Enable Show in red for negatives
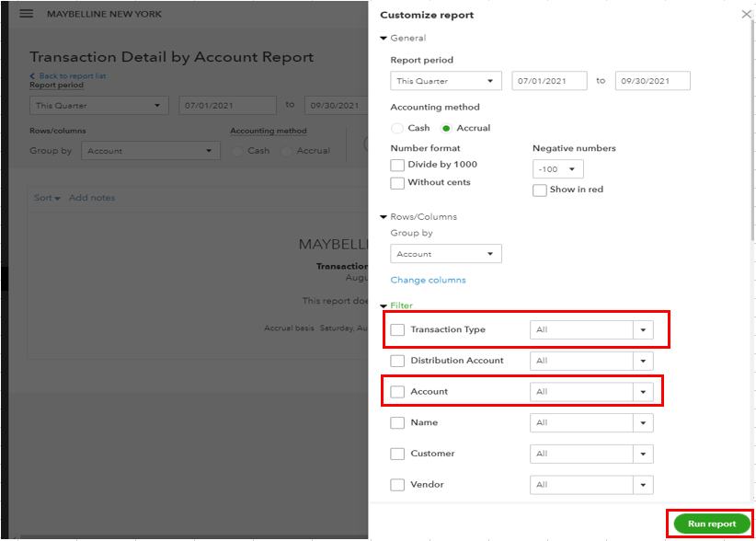Screen dimensions: 756x541 [x=540, y=190]
